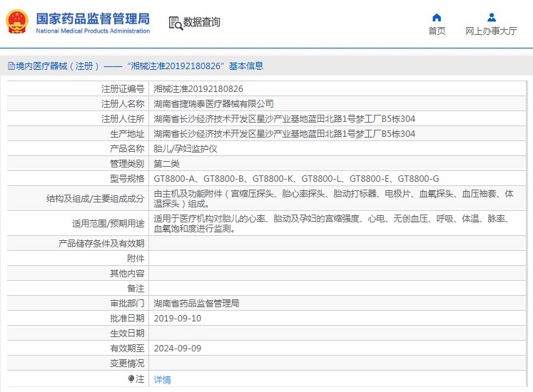Click the 管理类别 row label
This screenshot has width=533, height=392.
coord(127,164)
